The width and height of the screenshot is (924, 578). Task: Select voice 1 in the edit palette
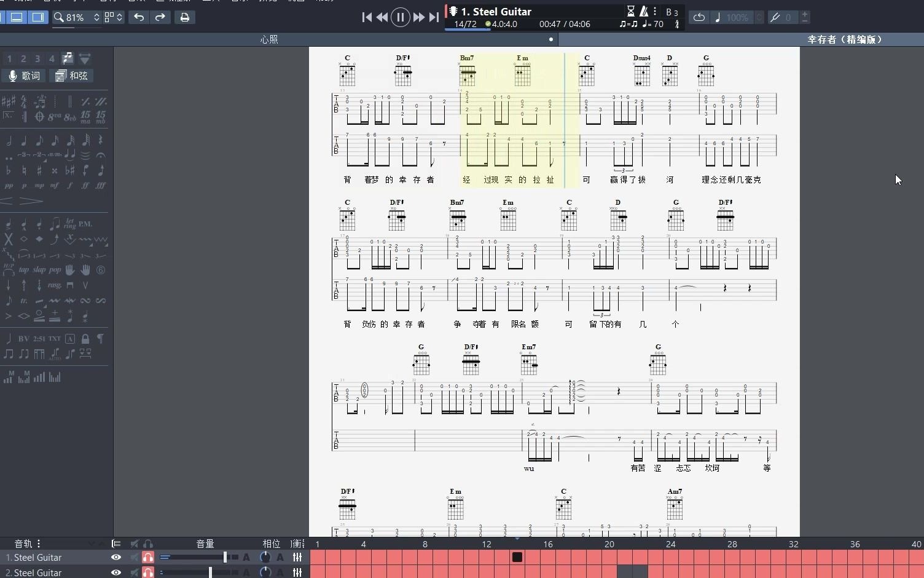(9, 58)
